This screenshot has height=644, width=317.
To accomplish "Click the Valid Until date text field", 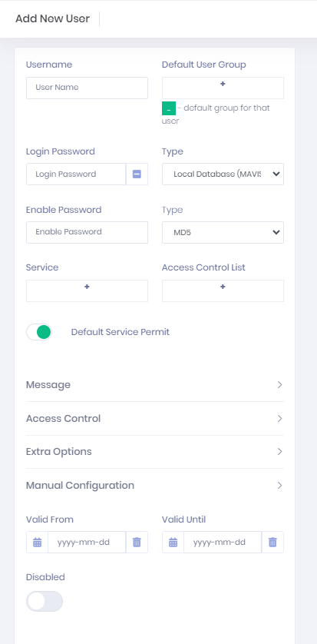I will tap(223, 542).
